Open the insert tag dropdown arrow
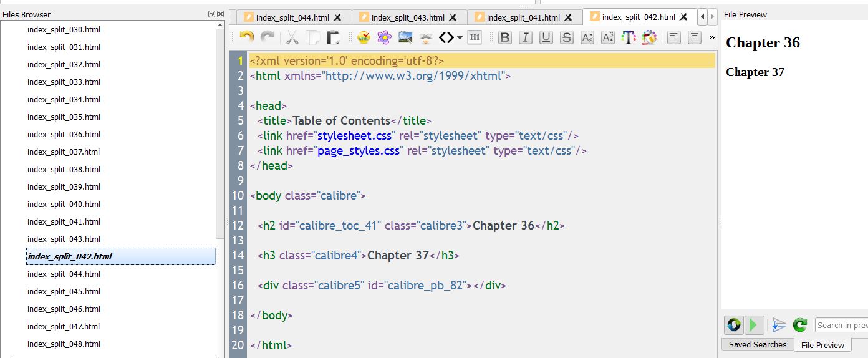 click(460, 37)
